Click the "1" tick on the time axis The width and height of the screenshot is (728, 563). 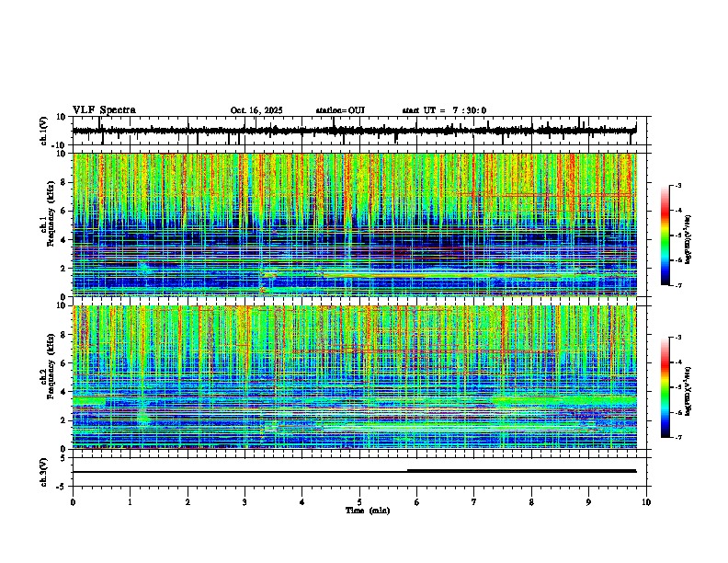(x=130, y=502)
